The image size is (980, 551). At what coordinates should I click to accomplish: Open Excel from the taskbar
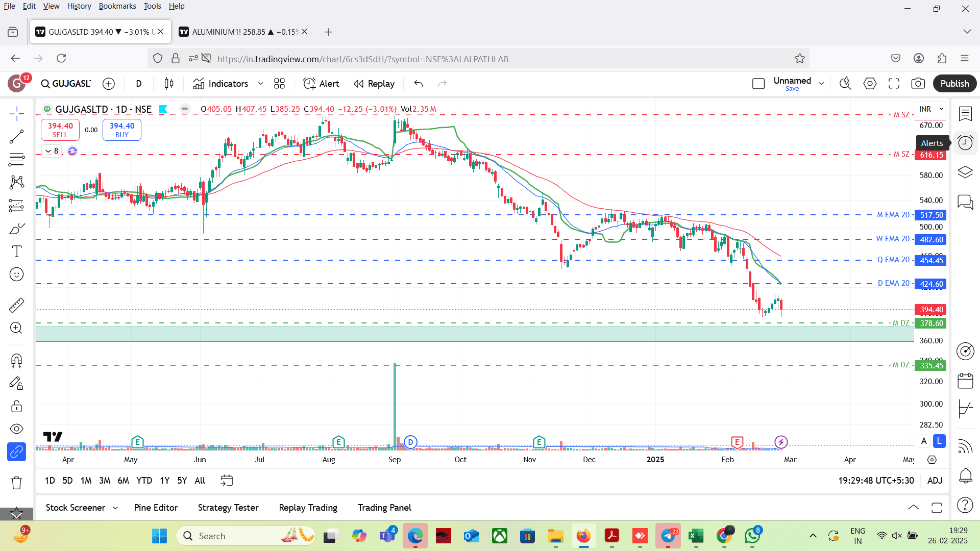point(696,536)
